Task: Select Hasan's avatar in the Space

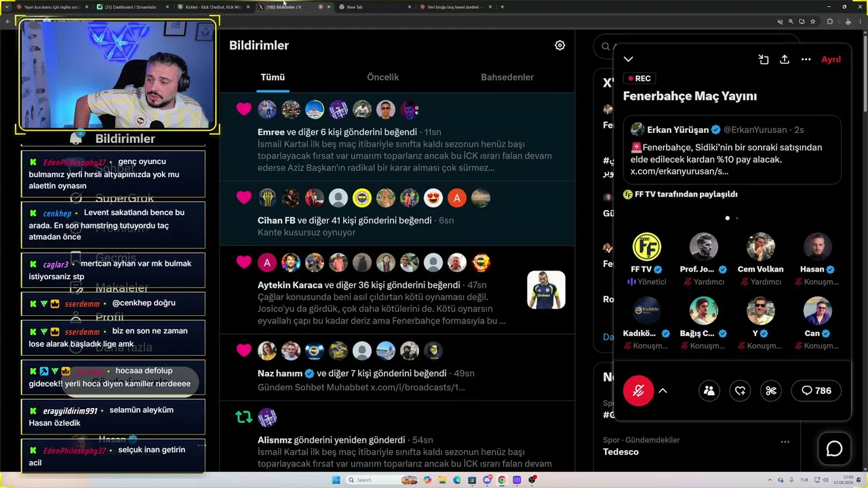Action: pos(817,247)
